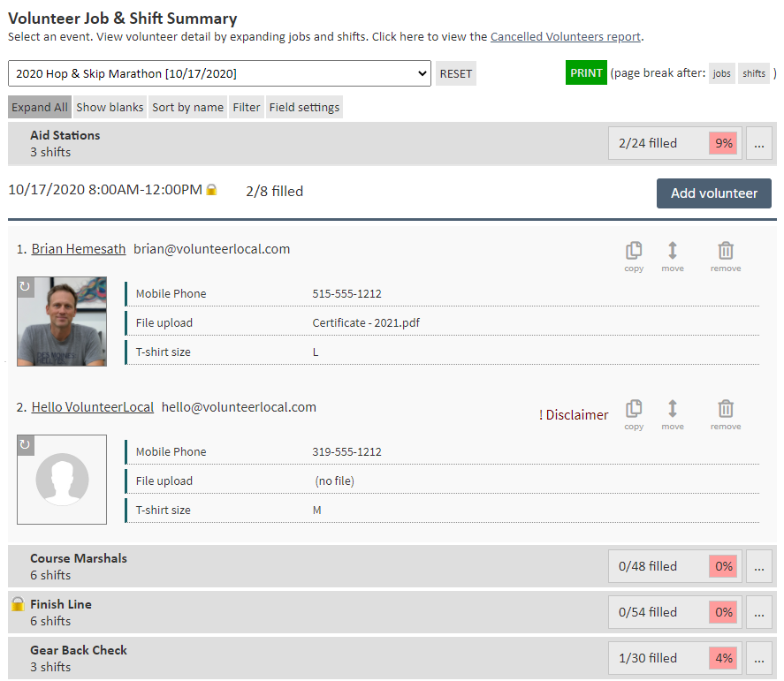Click the 9% filled indicator for Aid Stations
Screen dimensions: 784x681
722,143
